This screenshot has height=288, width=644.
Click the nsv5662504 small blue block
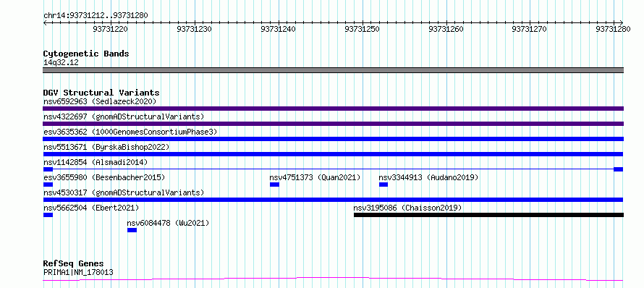tap(48, 215)
